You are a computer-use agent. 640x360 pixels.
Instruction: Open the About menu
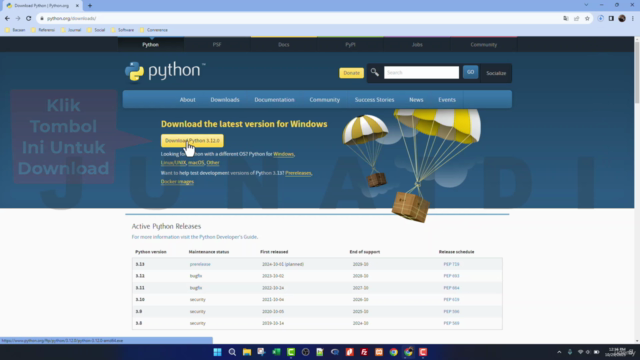187,100
